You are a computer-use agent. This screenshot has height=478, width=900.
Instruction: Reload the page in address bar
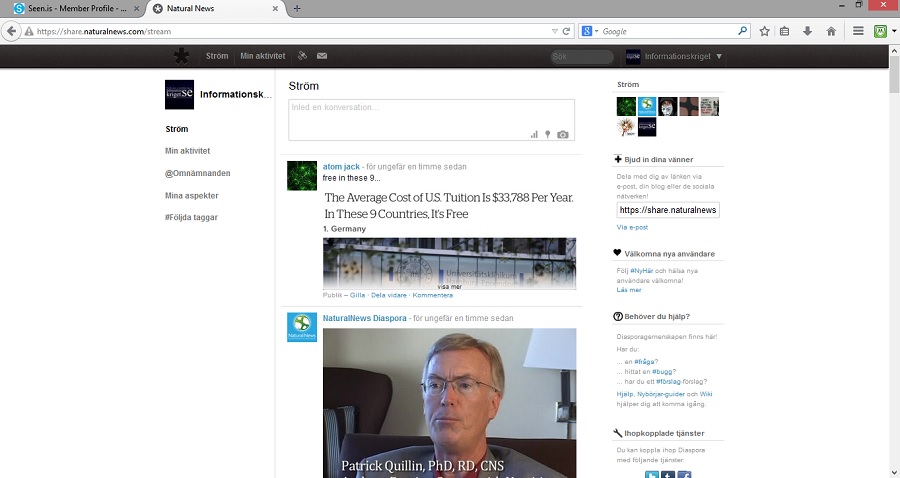coord(567,31)
